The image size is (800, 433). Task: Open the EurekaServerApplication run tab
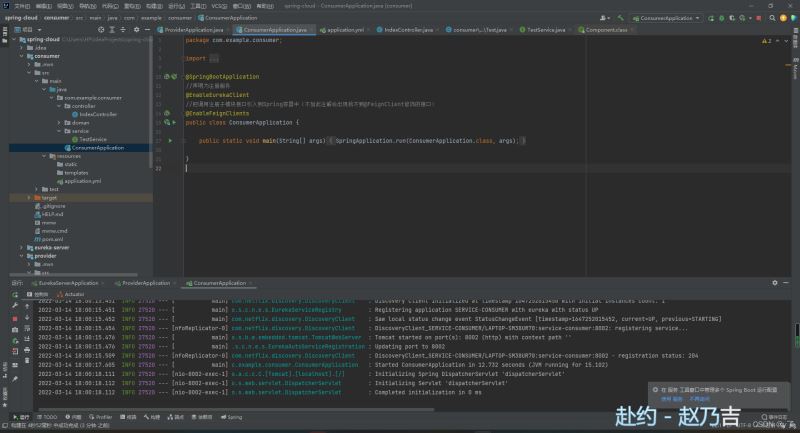click(x=68, y=283)
